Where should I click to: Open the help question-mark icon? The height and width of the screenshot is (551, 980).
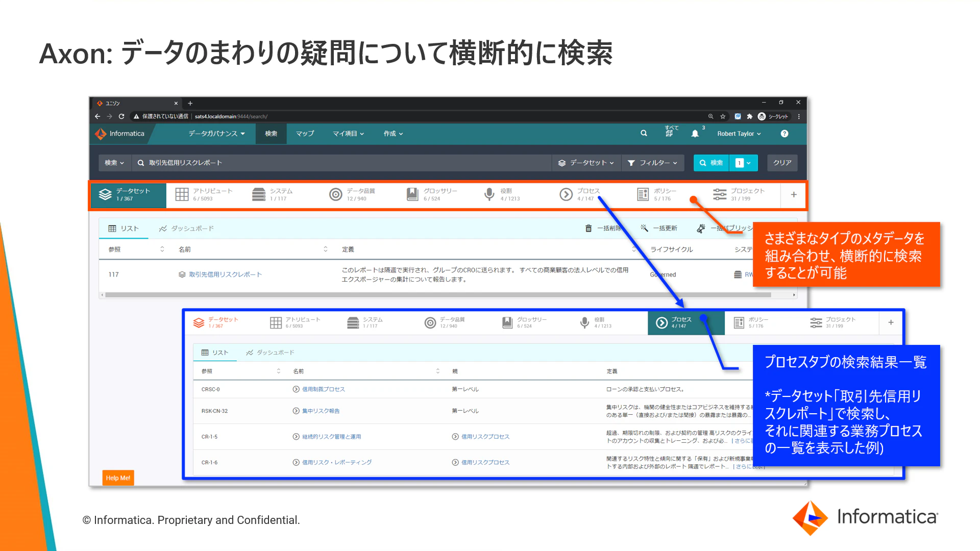785,134
